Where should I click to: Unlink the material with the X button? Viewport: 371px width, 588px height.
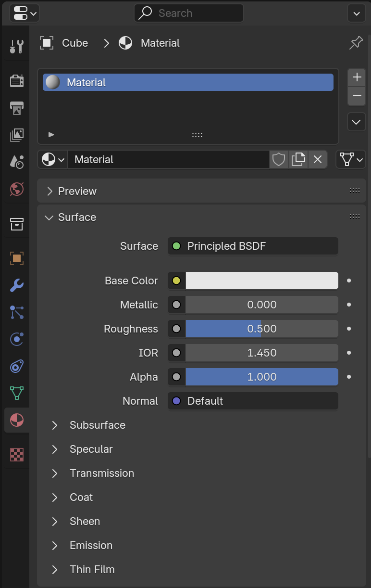318,159
